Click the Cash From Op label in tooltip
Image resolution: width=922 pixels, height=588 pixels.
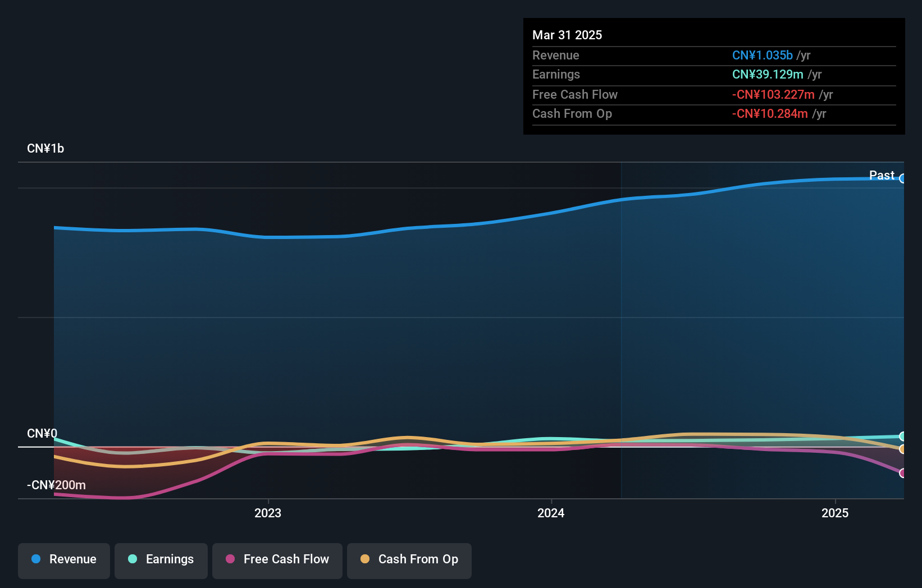[x=572, y=113]
